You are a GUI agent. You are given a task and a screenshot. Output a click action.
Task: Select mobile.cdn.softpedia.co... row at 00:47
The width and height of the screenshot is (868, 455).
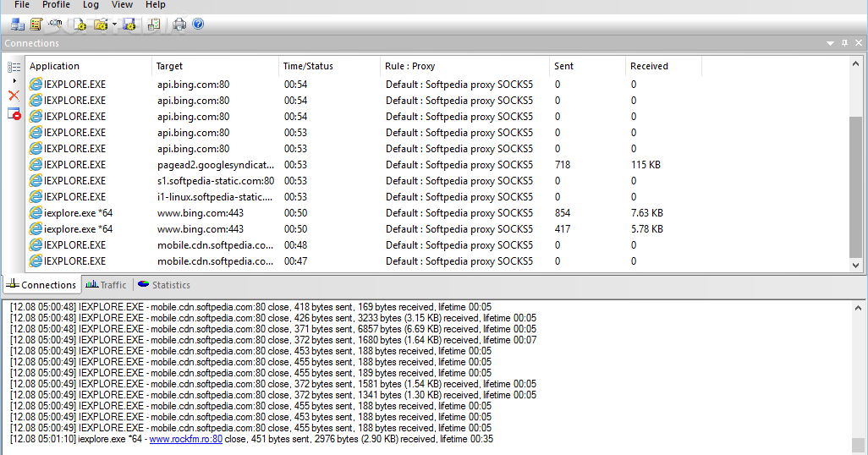click(437, 261)
